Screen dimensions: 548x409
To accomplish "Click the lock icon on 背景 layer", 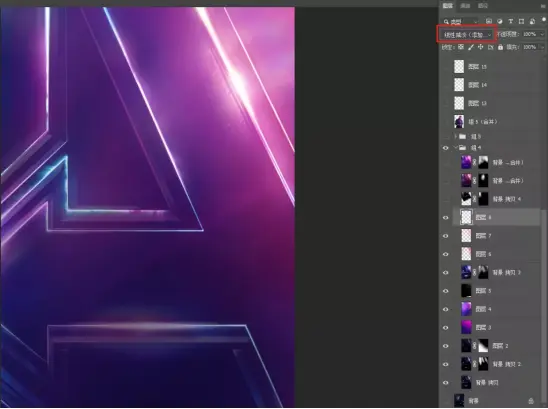I will pyautogui.click(x=531, y=401).
